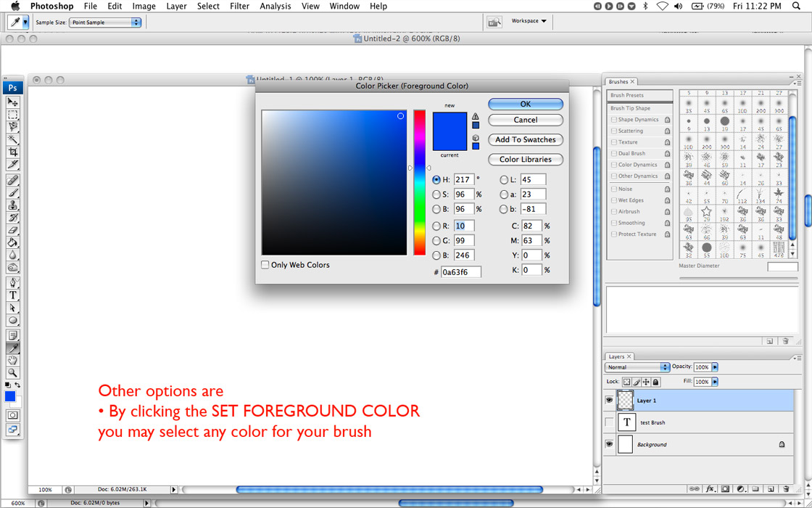
Task: Open the layer Opacity slider arrow
Action: 715,367
